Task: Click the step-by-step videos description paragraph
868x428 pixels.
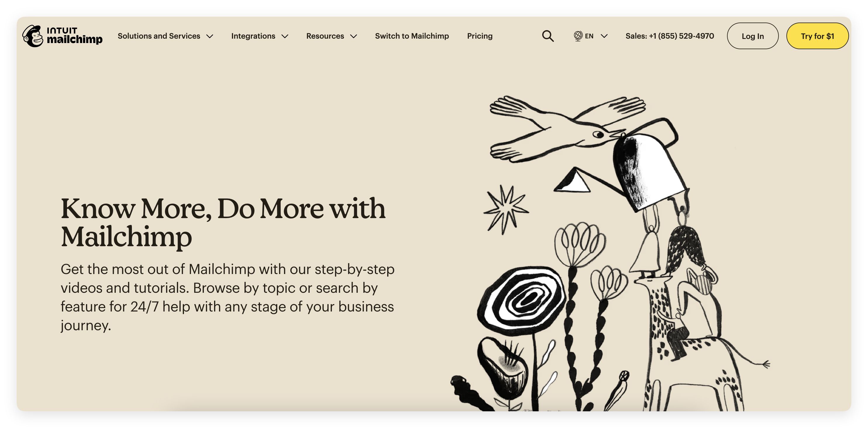Action: pos(228,297)
